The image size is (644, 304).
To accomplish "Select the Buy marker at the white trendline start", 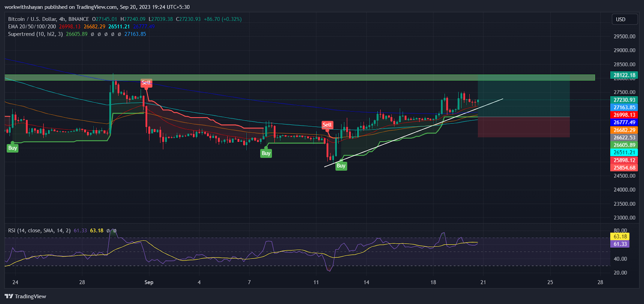I will [341, 166].
